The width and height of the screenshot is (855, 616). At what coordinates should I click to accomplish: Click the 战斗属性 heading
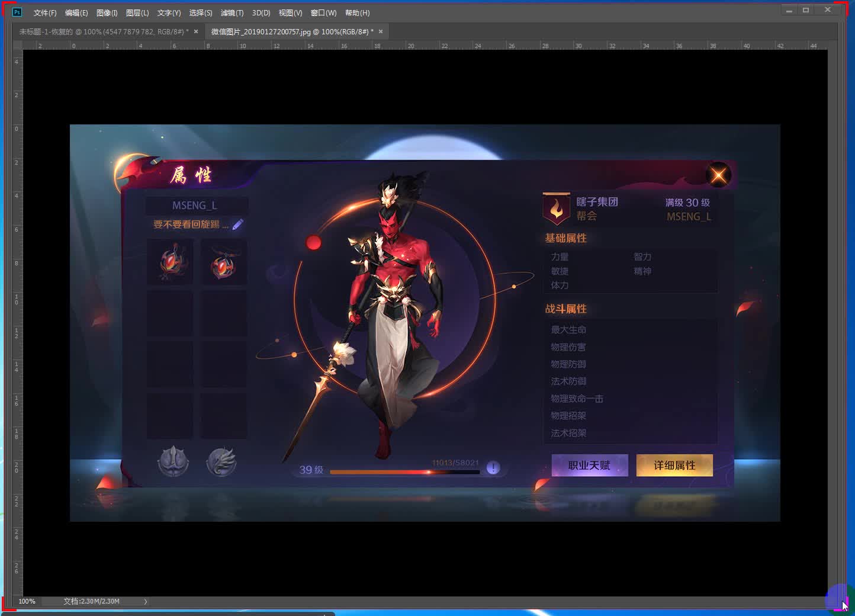tap(566, 309)
